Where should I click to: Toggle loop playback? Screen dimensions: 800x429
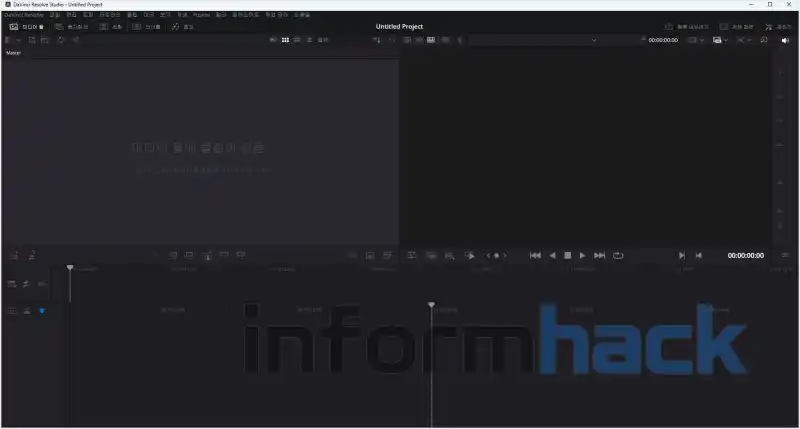tap(618, 256)
